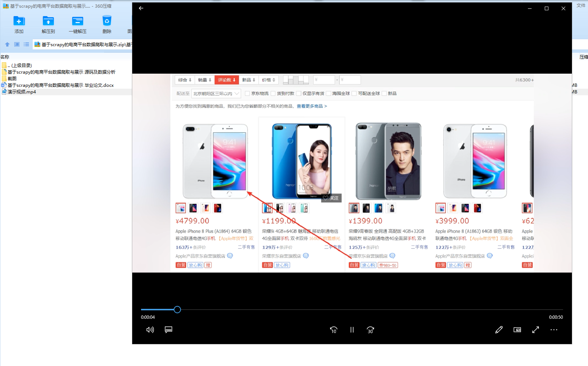Click the minimum price input field

click(x=324, y=80)
